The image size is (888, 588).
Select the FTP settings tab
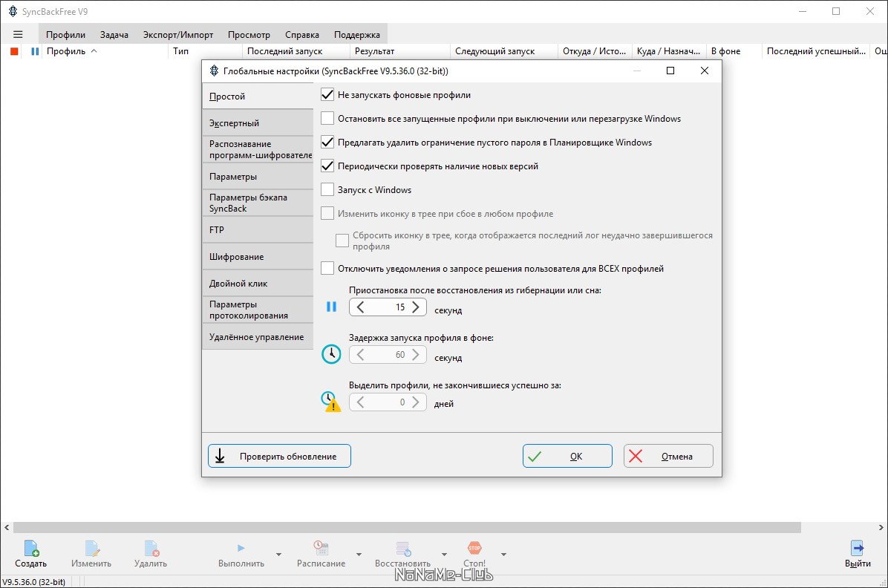pos(258,230)
